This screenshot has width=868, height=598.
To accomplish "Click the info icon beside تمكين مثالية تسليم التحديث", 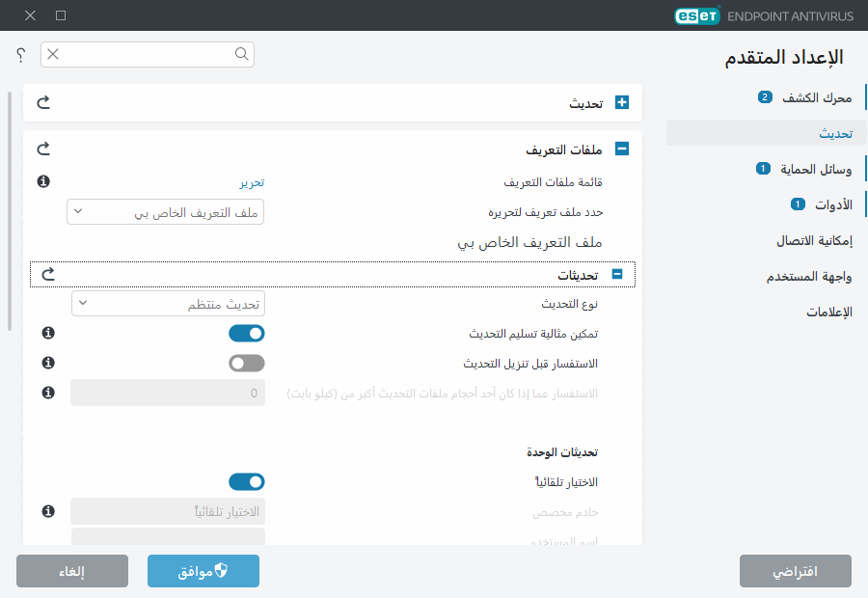I will (47, 333).
